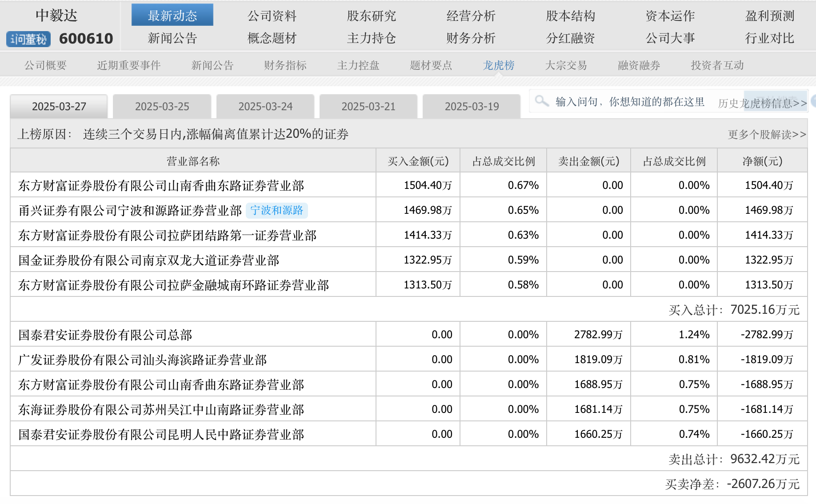The height and width of the screenshot is (504, 816).
Task: Click 国金证券南京双龙大道证券营业部 entry
Action: [x=149, y=260]
